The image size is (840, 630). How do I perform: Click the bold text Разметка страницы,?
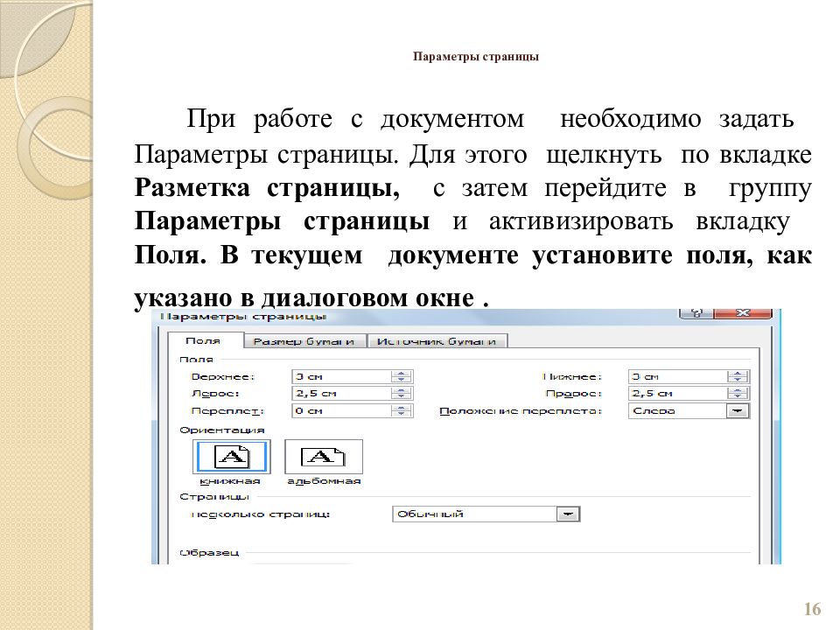268,188
